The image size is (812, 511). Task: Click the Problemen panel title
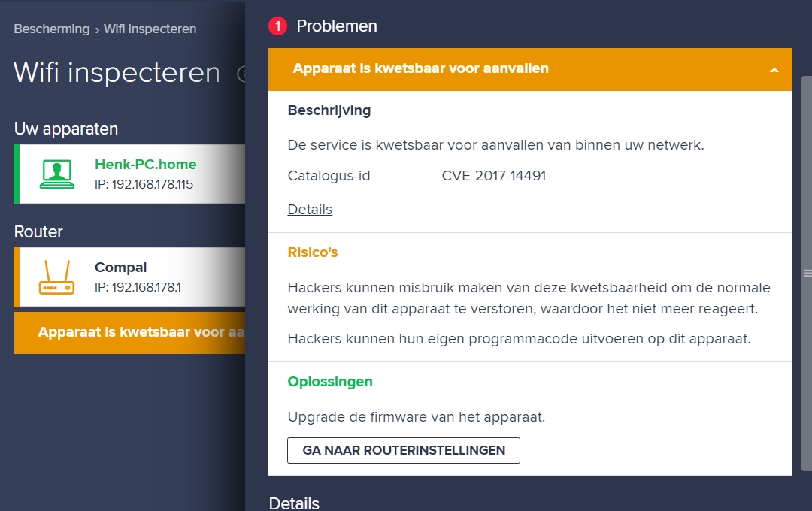(337, 26)
